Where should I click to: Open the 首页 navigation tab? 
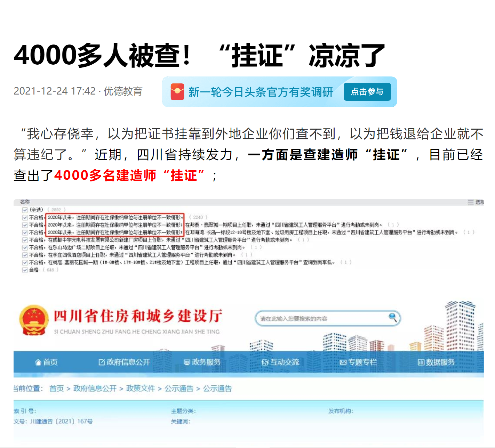[x=46, y=362]
